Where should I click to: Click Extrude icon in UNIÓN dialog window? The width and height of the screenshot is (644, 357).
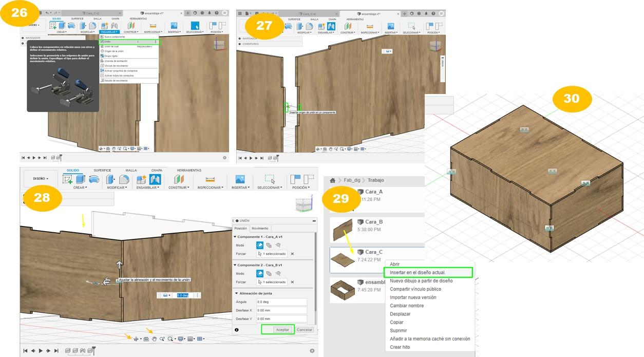coord(80,179)
